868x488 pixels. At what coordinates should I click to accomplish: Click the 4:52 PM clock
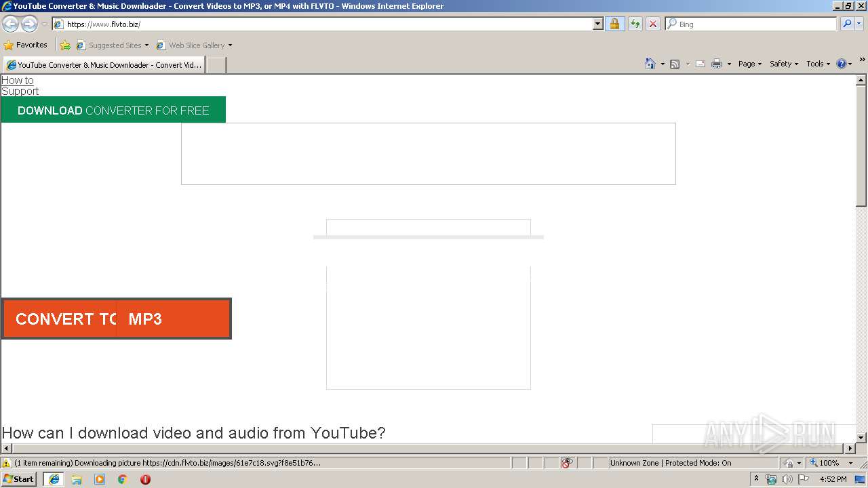click(x=833, y=479)
